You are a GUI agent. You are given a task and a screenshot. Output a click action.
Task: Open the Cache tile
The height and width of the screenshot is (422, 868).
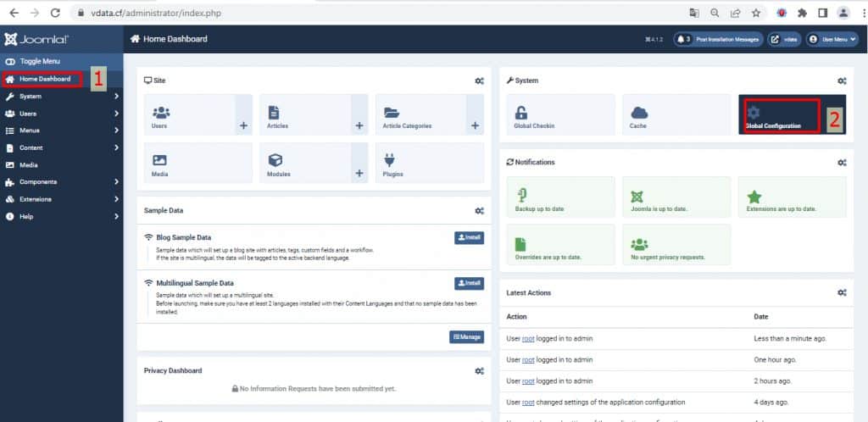(x=676, y=114)
